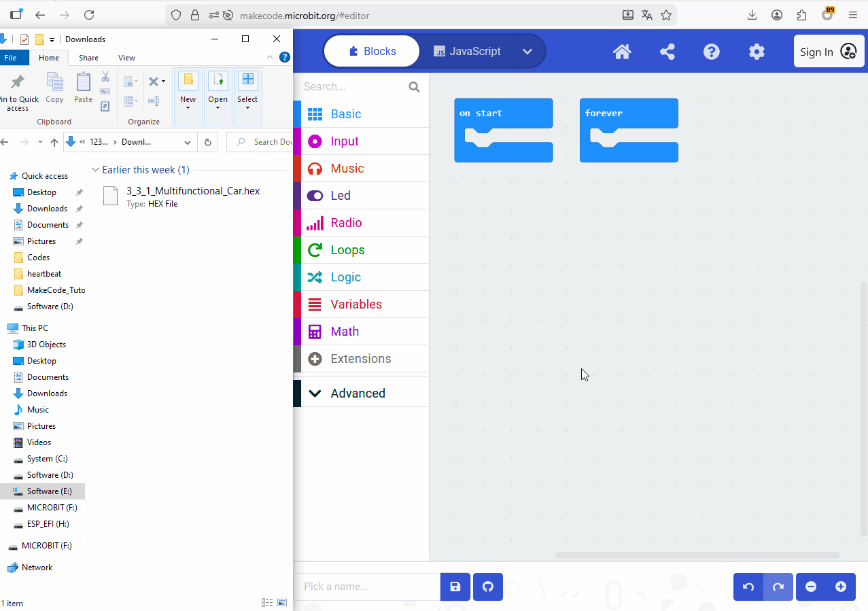
Task: Click the Copy ribbon button in Explorer
Action: click(x=54, y=88)
